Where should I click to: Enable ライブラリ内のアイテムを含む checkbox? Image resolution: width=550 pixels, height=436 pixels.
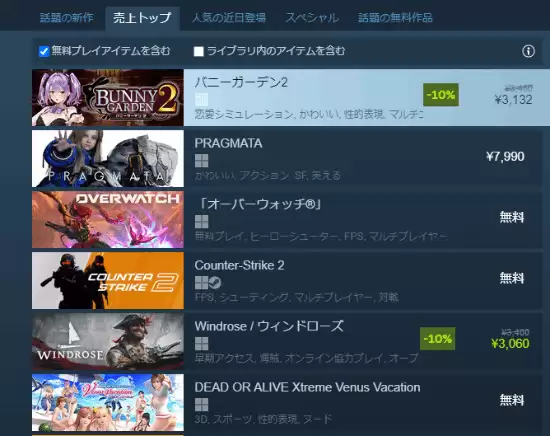[199, 51]
